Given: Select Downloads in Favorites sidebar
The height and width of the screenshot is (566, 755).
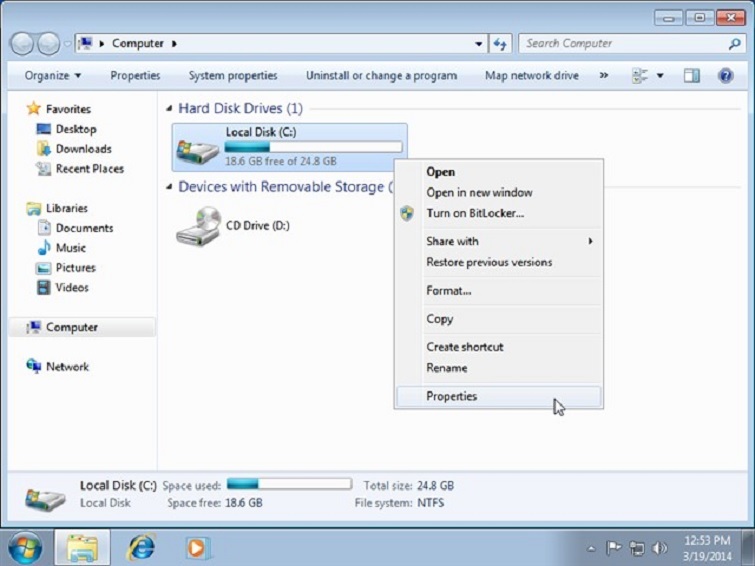Looking at the screenshot, I should point(83,149).
